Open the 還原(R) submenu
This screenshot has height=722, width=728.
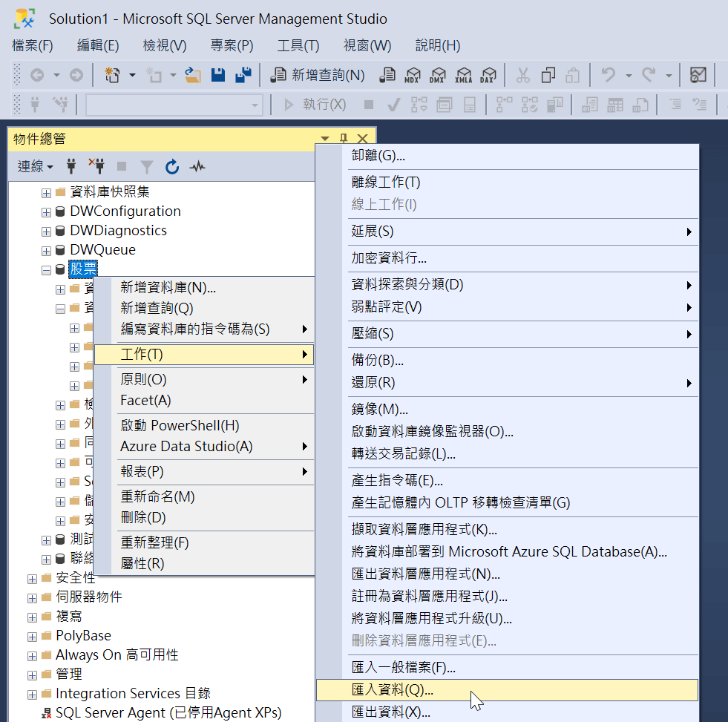507,383
